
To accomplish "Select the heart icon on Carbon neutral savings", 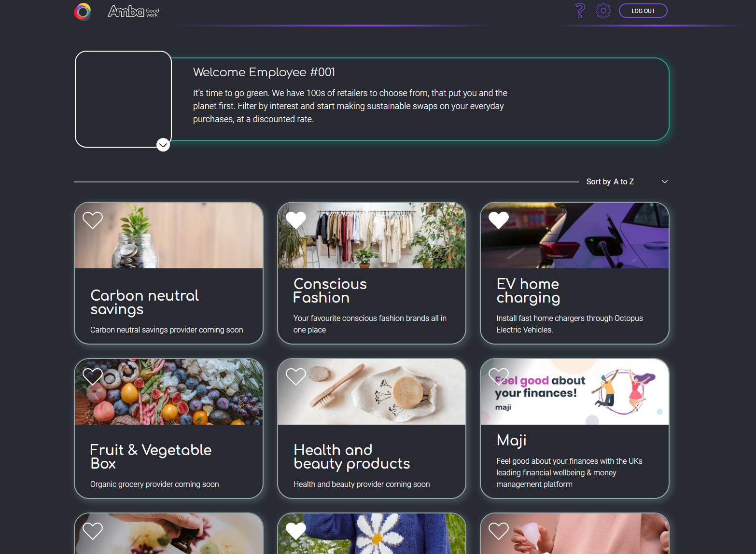I will (x=92, y=220).
